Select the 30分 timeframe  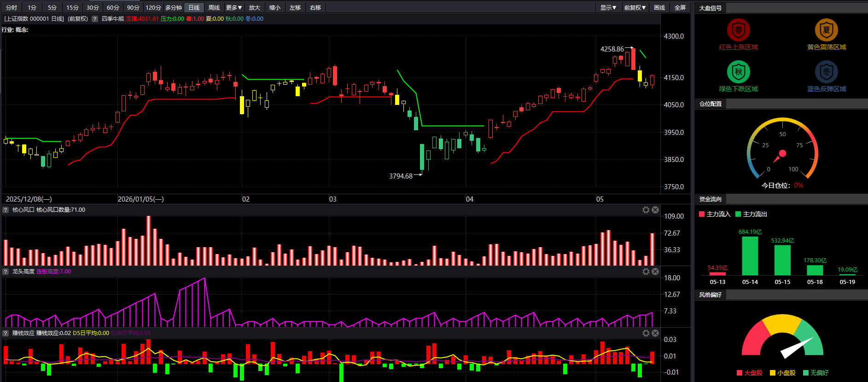pyautogui.click(x=93, y=7)
